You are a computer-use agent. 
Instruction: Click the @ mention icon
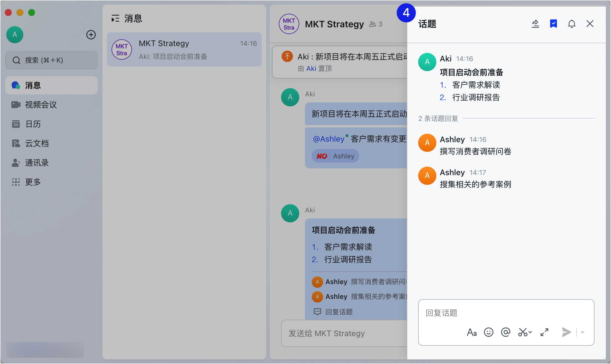pos(505,332)
